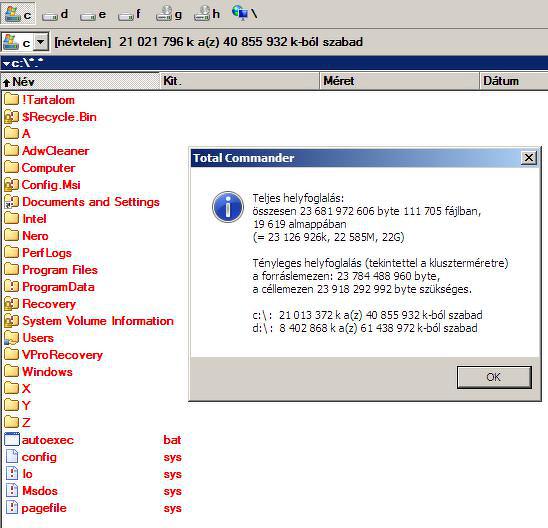The height and width of the screenshot is (528, 548).
Task: Click OK in Total Commander dialog
Action: tap(494, 377)
